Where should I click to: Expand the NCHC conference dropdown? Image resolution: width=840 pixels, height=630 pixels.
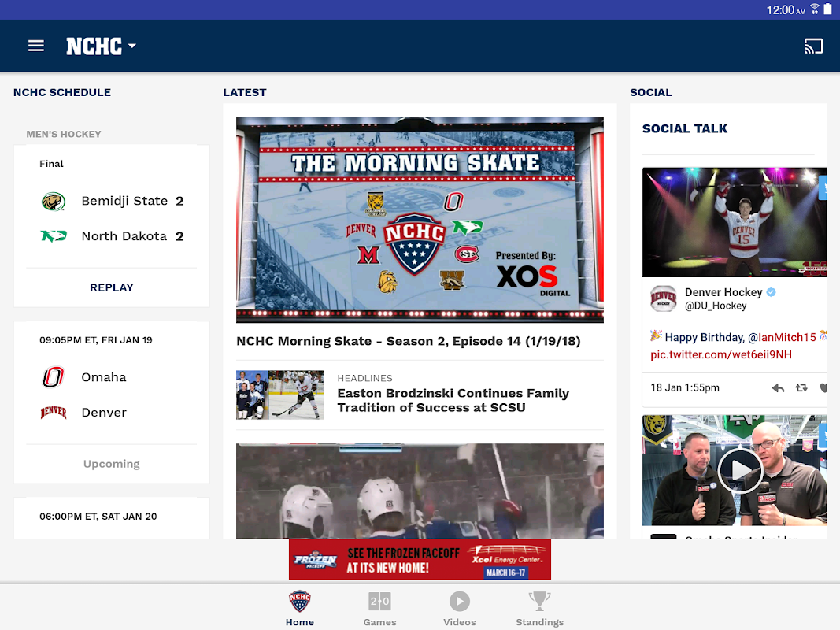(102, 46)
